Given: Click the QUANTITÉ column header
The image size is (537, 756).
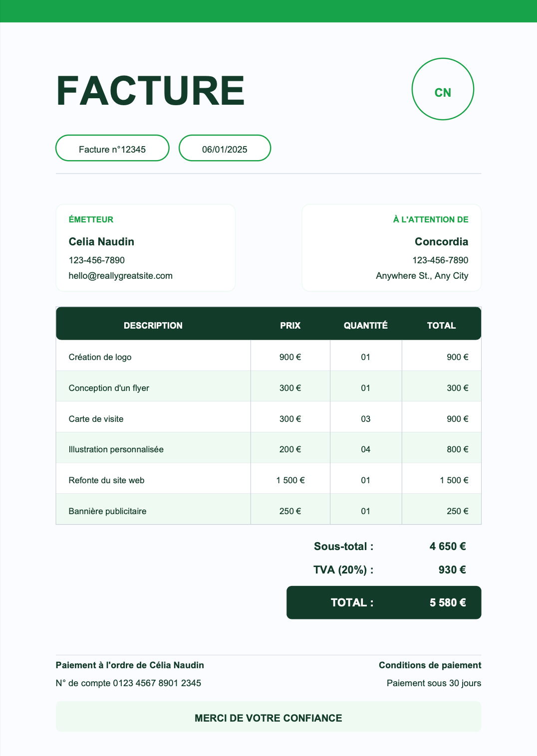Looking at the screenshot, I should tap(366, 326).
